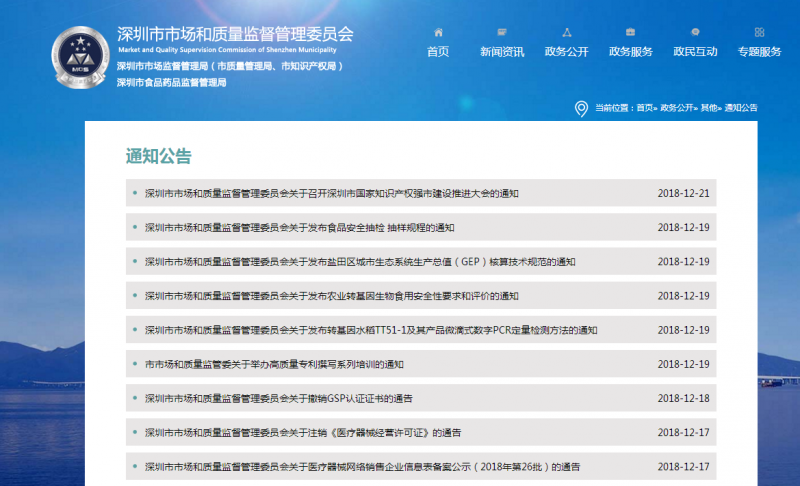Viewport: 800px width, 486px height.
Task: Click the icon above 专题服务
Action: click(759, 32)
